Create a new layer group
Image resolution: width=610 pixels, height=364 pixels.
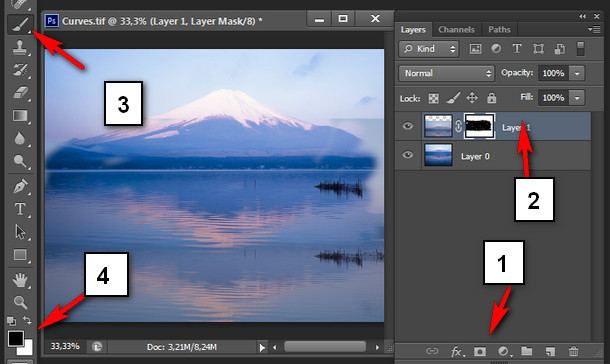click(x=527, y=351)
